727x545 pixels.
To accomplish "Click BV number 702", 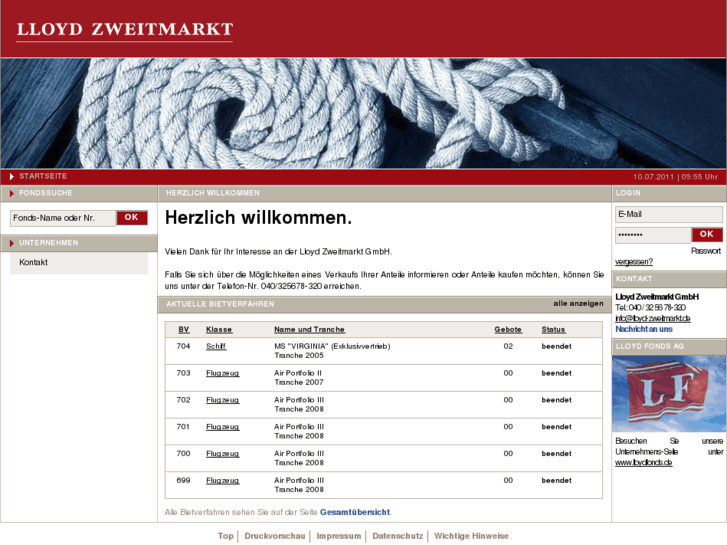I will (183, 400).
